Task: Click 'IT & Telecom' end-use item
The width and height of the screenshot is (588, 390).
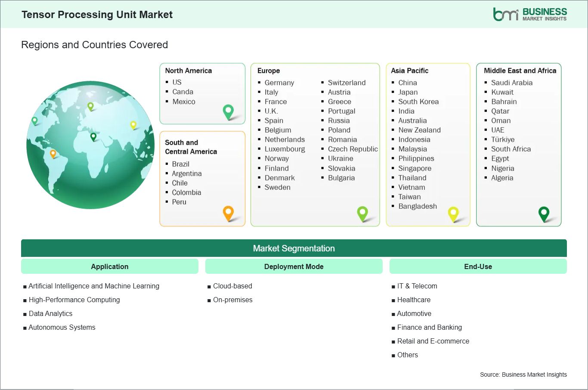Action: [417, 286]
